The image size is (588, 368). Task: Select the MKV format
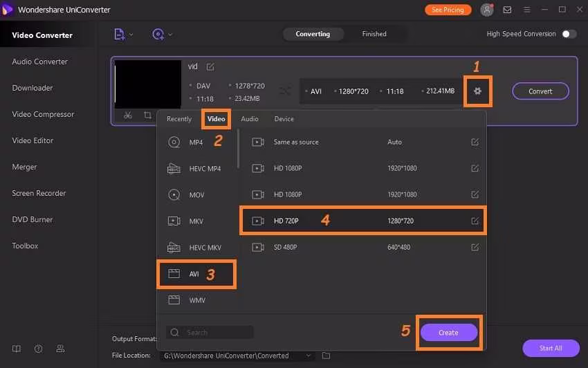tap(196, 221)
